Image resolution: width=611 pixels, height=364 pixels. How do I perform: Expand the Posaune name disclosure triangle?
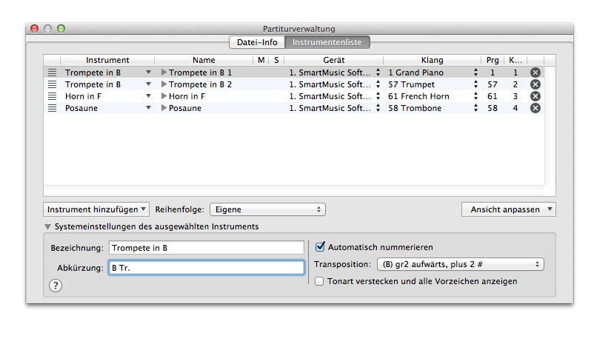[x=164, y=108]
